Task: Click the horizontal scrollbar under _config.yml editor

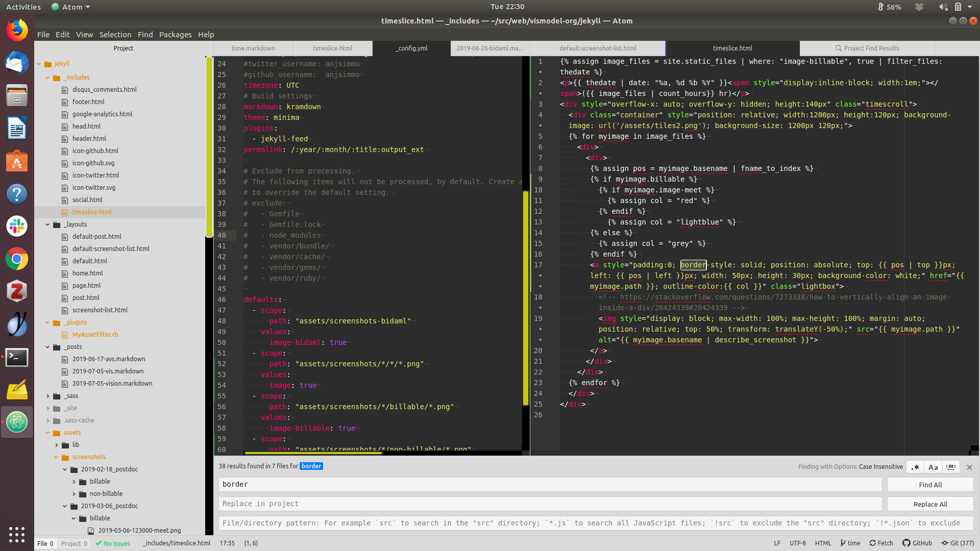Action: [x=313, y=453]
